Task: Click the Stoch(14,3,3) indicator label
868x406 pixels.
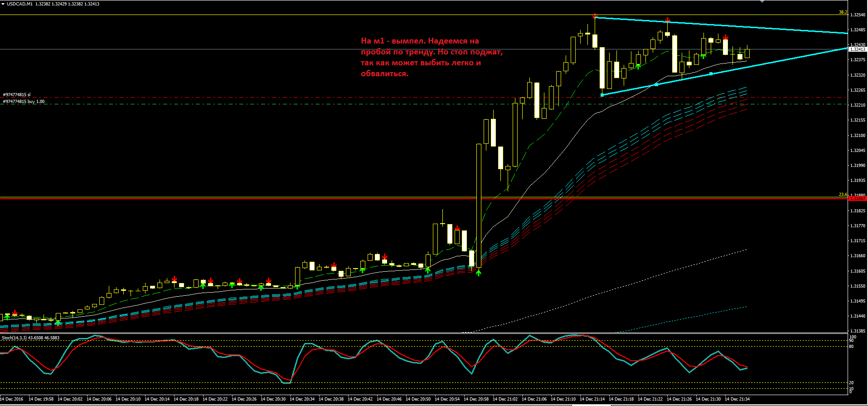Action: (30, 338)
